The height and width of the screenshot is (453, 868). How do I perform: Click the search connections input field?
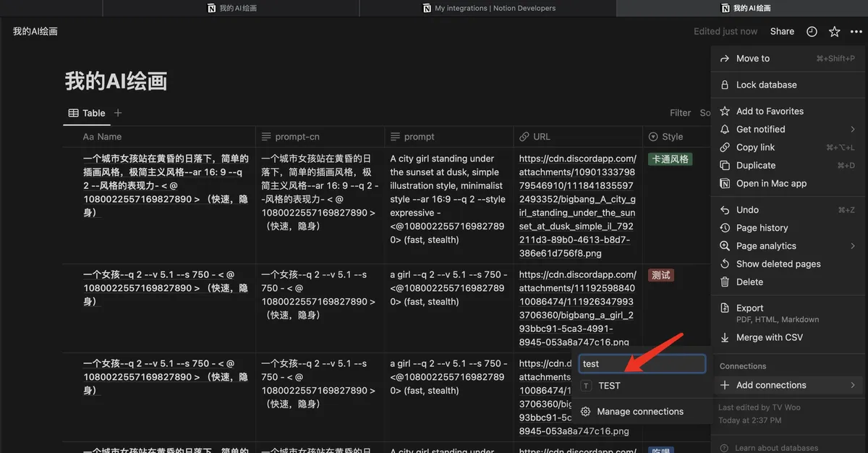coord(641,364)
